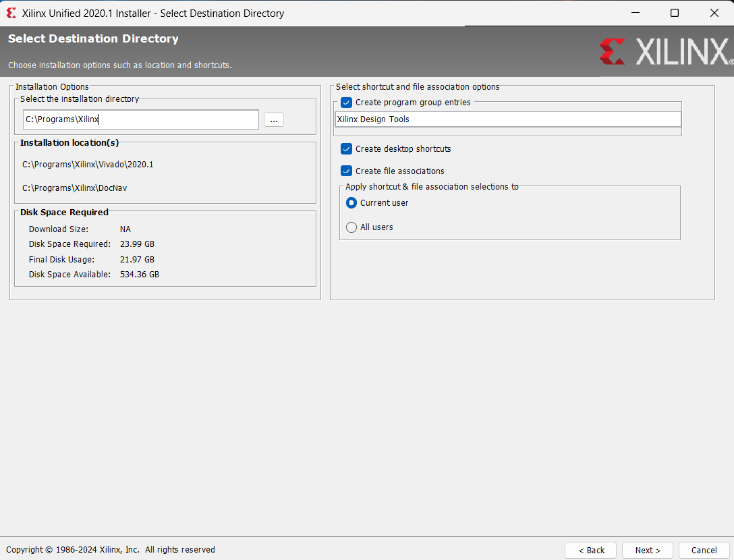Edit the installation directory path field
The width and height of the screenshot is (734, 560).
141,119
